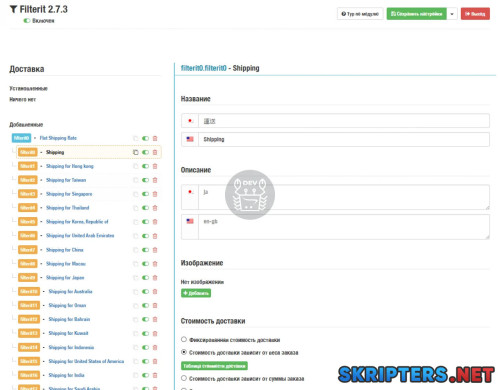Disable Shipping for Hong kong switch
This screenshot has width=500, height=390.
tap(145, 166)
